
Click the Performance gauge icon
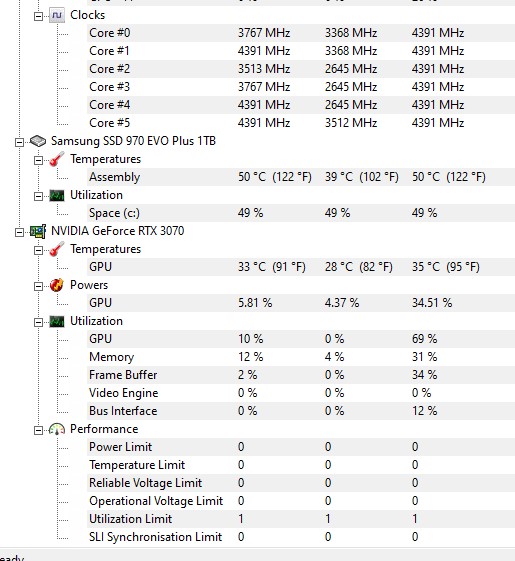(57, 429)
